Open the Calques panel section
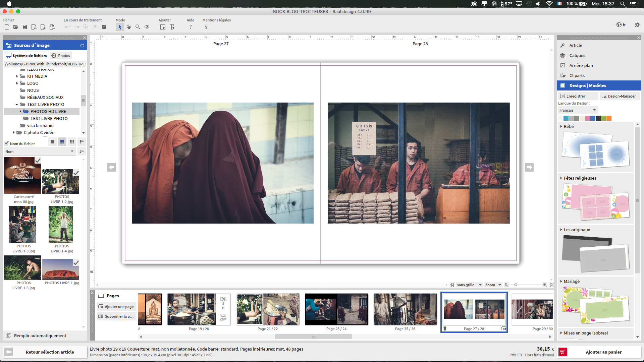This screenshot has width=644, height=362. click(577, 56)
